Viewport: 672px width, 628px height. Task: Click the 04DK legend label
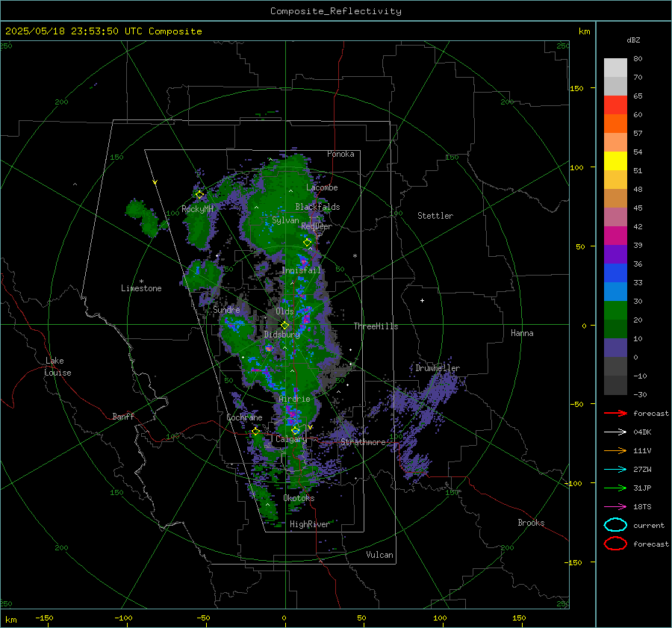click(642, 432)
